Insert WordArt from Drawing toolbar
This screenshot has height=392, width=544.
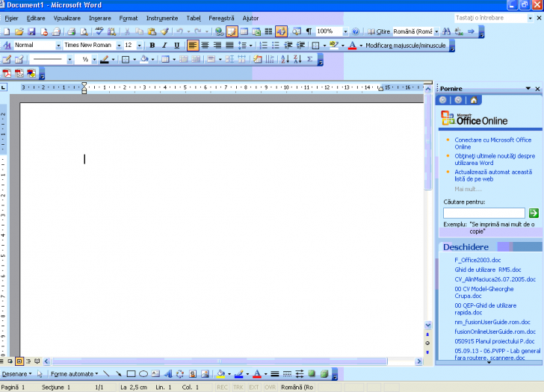coord(168,374)
